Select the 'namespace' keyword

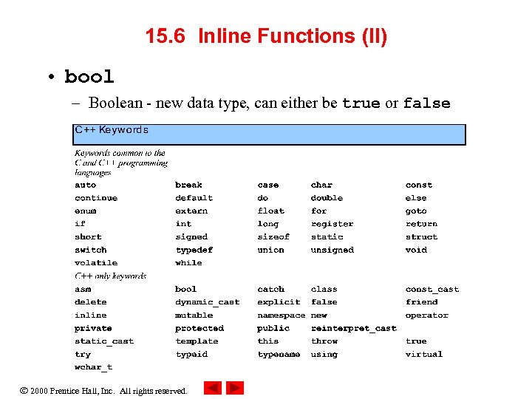point(282,316)
